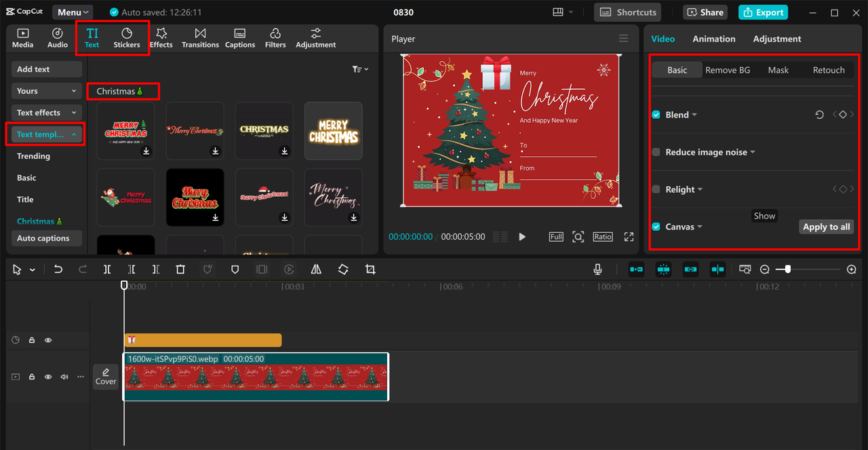Select the Title category
This screenshot has height=450, width=868.
[25, 200]
